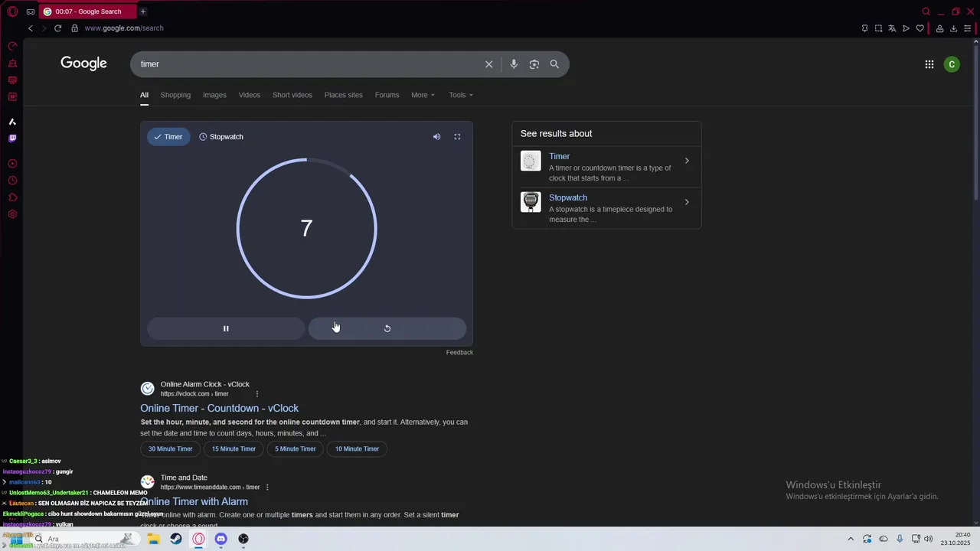Search in open tabs magnifier

click(926, 11)
